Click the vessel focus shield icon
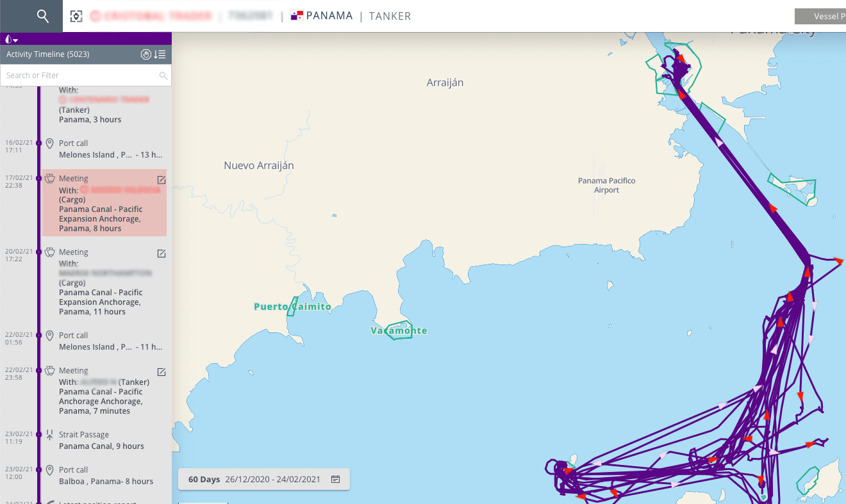Viewport: 846px width, 504px height. pos(76,17)
